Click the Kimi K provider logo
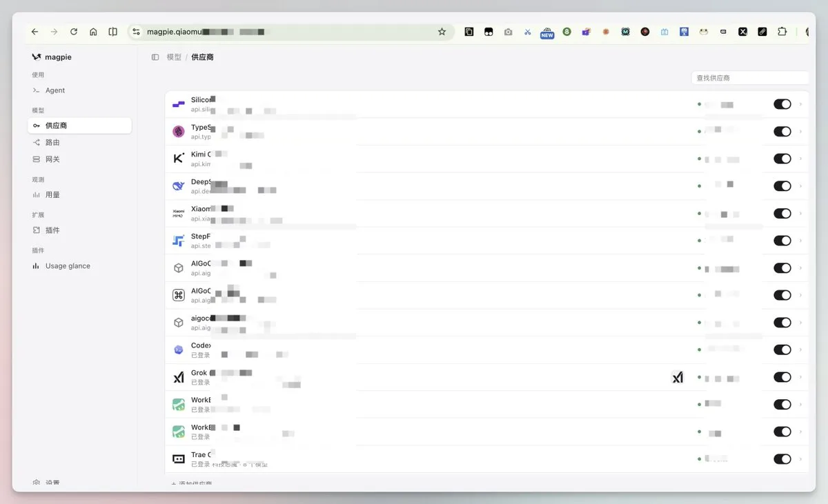Screen dimensions: 828x504 (x=178, y=159)
